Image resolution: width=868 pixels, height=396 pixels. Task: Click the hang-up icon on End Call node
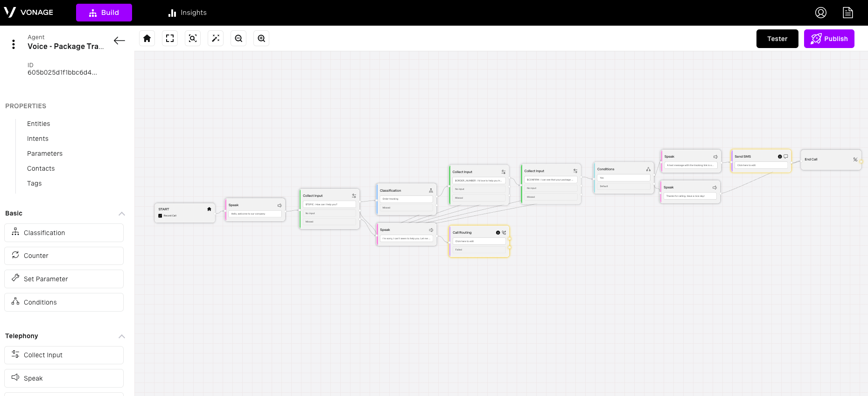point(855,160)
